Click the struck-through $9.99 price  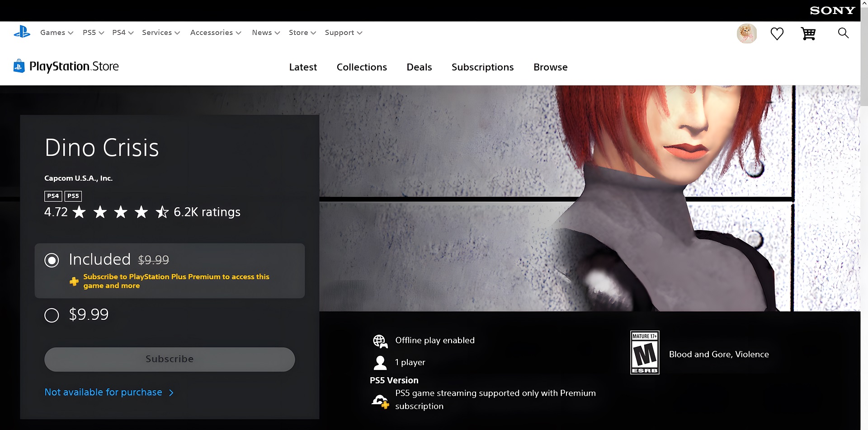[x=153, y=260]
